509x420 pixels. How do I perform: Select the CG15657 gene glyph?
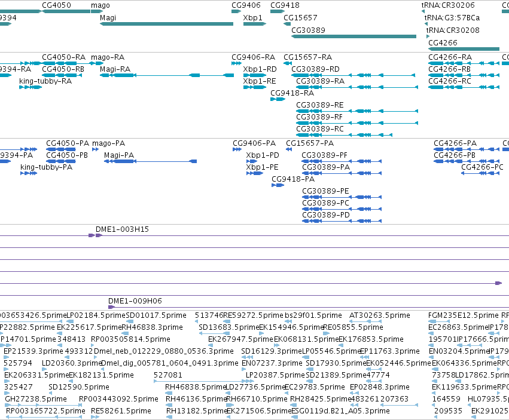[287, 24]
